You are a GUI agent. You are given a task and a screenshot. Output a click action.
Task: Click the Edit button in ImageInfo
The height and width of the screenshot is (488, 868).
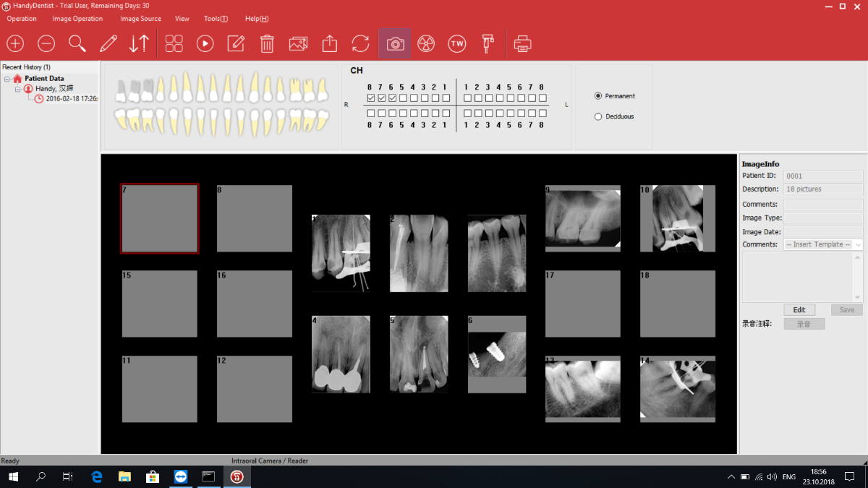coord(799,310)
